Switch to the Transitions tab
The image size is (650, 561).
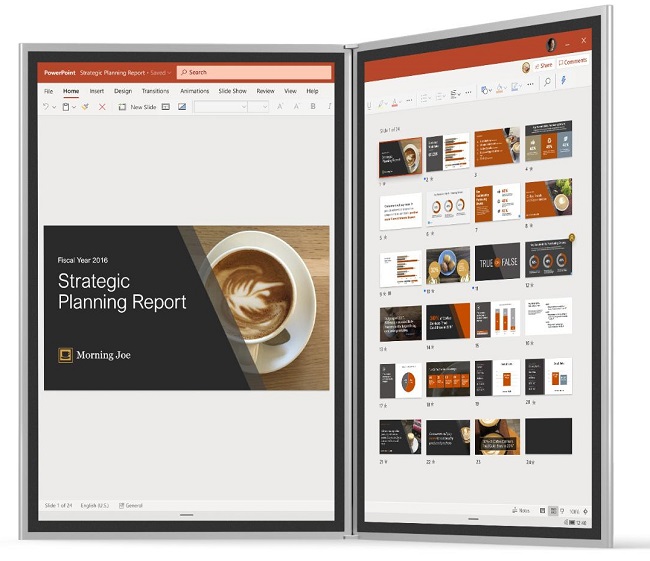pos(155,91)
